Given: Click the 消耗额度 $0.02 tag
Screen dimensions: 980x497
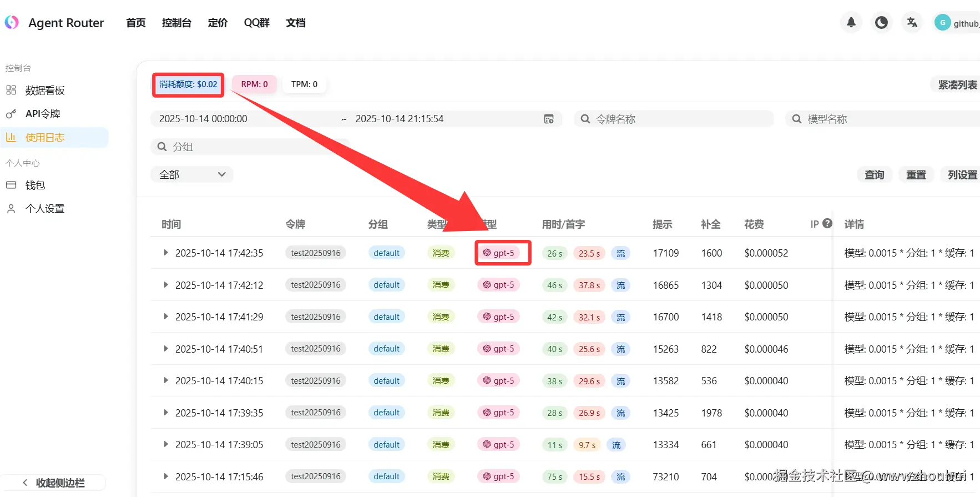Looking at the screenshot, I should coord(188,84).
